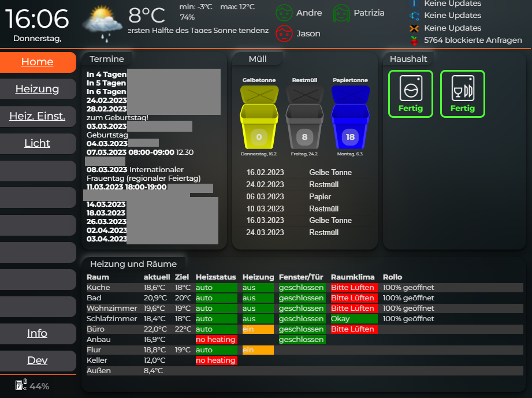Select the yellow Gelbetonne bin icon

pos(259,117)
